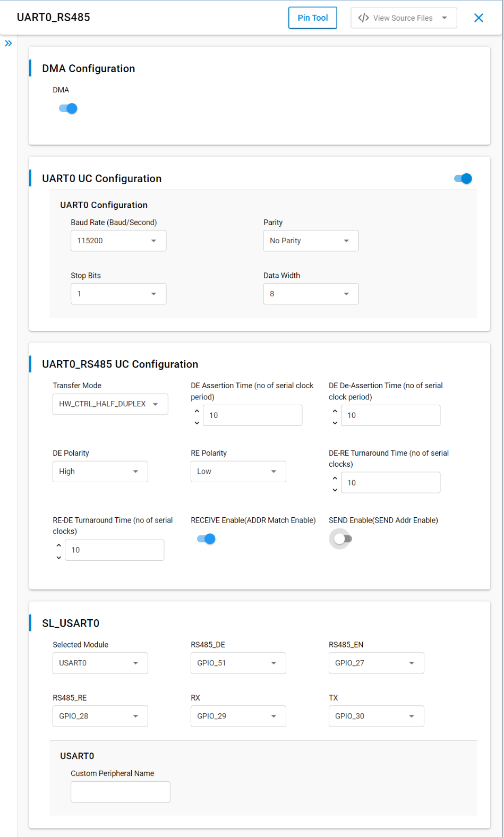Screen dimensions: 504x837
Task: Click the DE Assertion Time input field
Action: [253, 415]
